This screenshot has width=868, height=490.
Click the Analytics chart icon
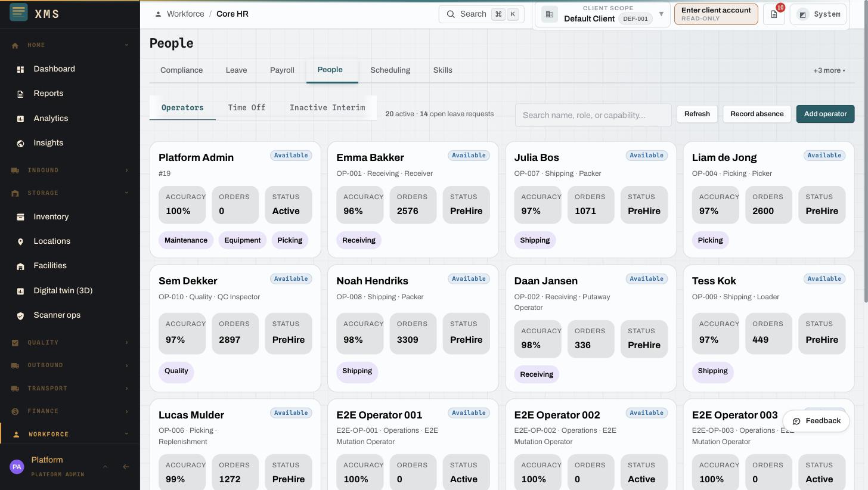tap(20, 119)
